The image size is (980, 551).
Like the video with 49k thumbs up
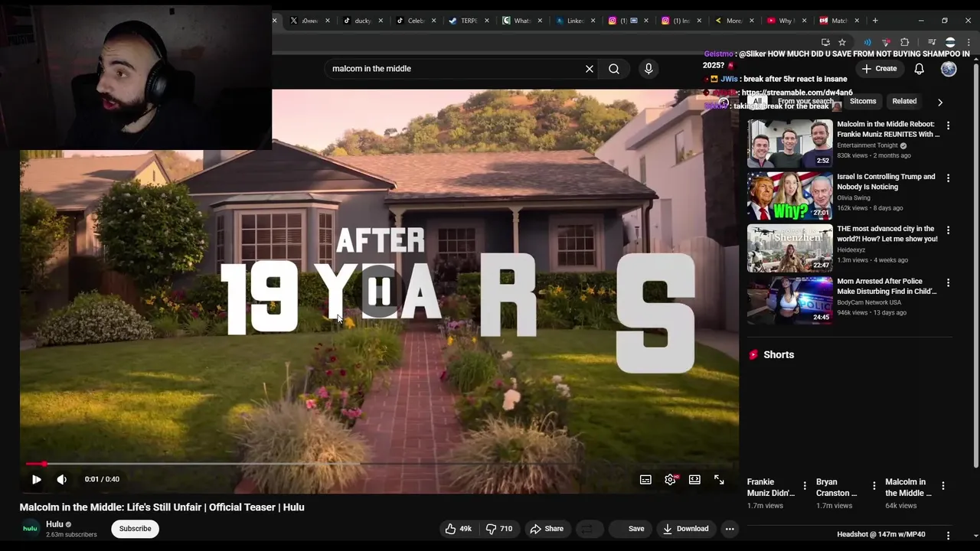459,529
